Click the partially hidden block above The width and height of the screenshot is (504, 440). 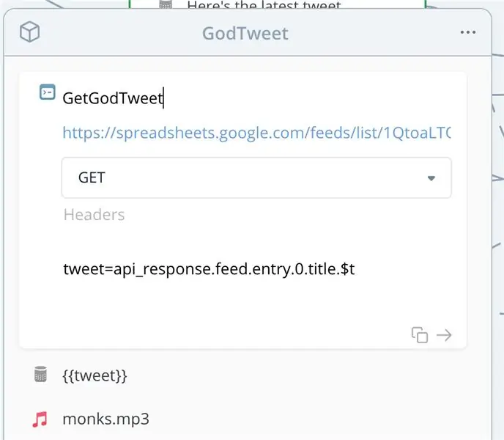[277, 4]
